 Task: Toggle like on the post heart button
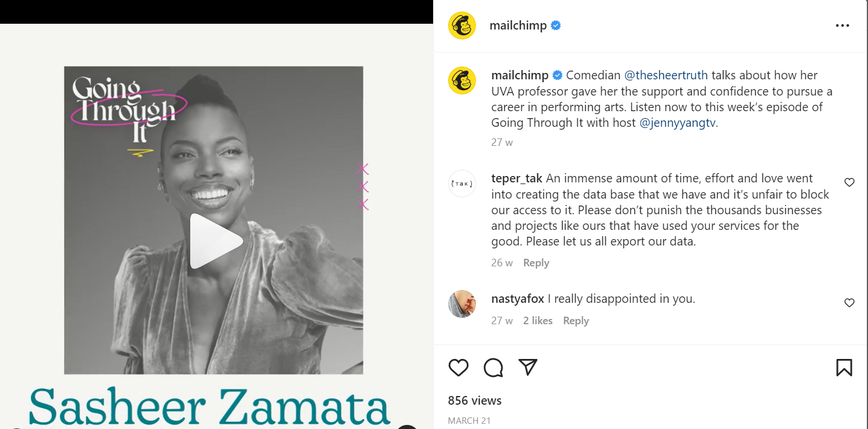coord(459,367)
